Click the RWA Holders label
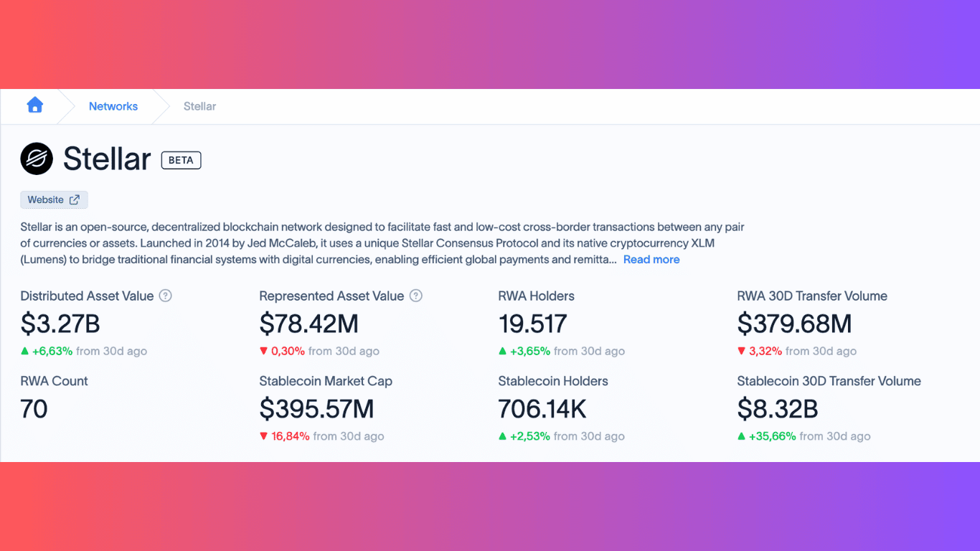980x551 pixels. click(536, 296)
